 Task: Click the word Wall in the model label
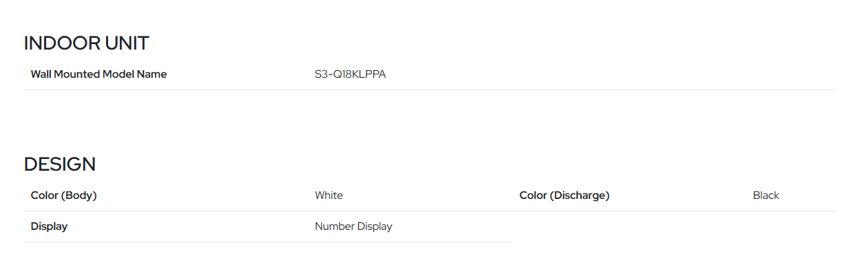point(41,74)
